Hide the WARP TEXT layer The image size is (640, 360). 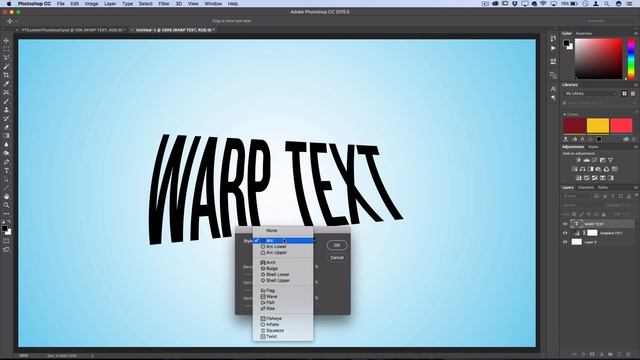coord(565,224)
